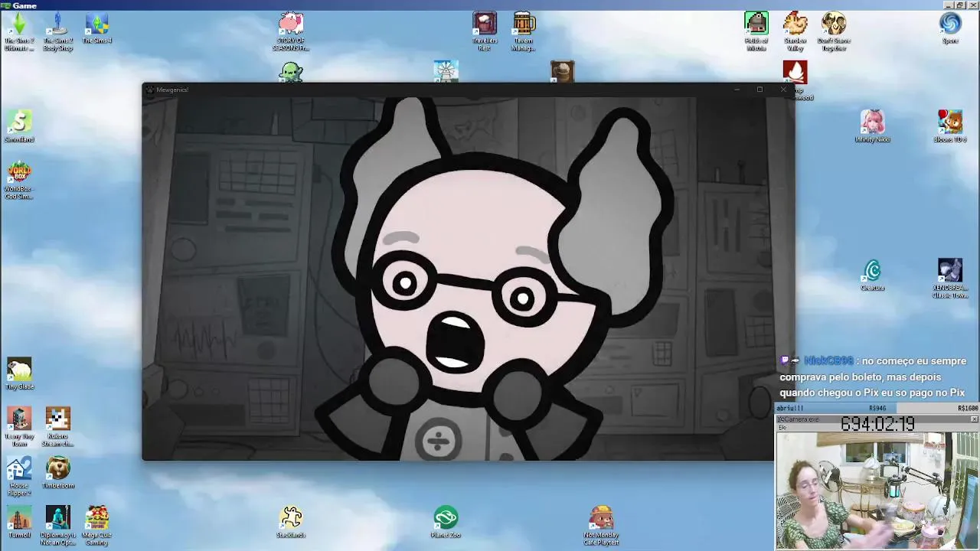This screenshot has height=551, width=980.
Task: Click the Game window title text
Action: (24, 5)
